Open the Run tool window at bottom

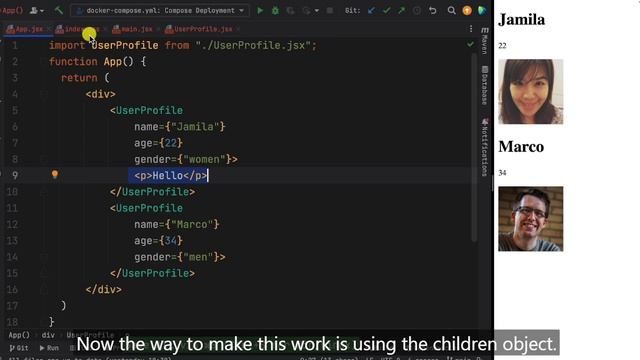[x=49, y=348]
